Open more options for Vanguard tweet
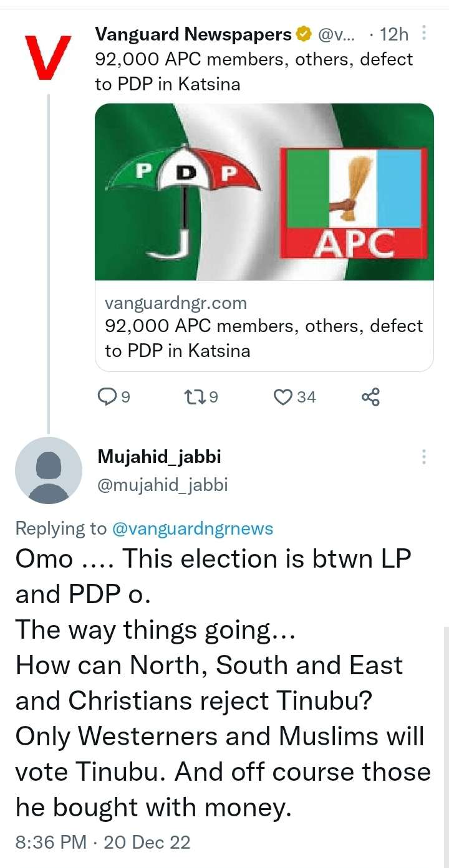 tap(424, 33)
